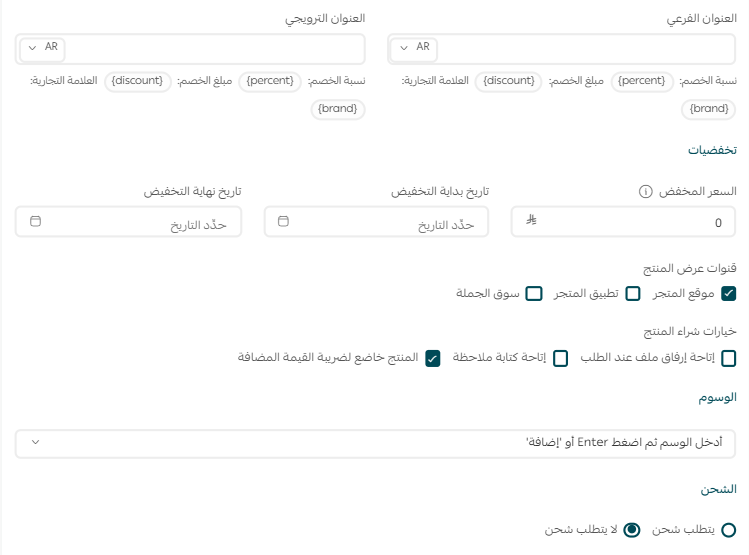Screen dimensions: 749x555
Task: Insert {discount} tag under العنوان الفرعي
Action: pos(509,81)
